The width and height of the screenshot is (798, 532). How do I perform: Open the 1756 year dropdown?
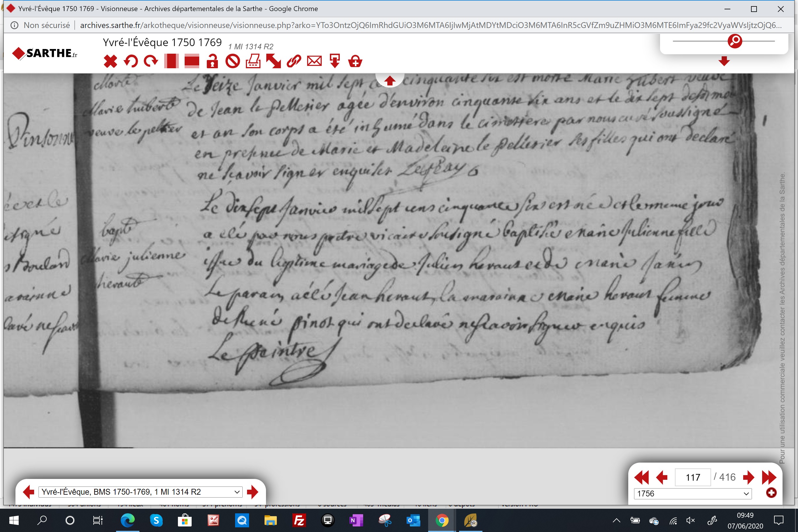(x=693, y=494)
